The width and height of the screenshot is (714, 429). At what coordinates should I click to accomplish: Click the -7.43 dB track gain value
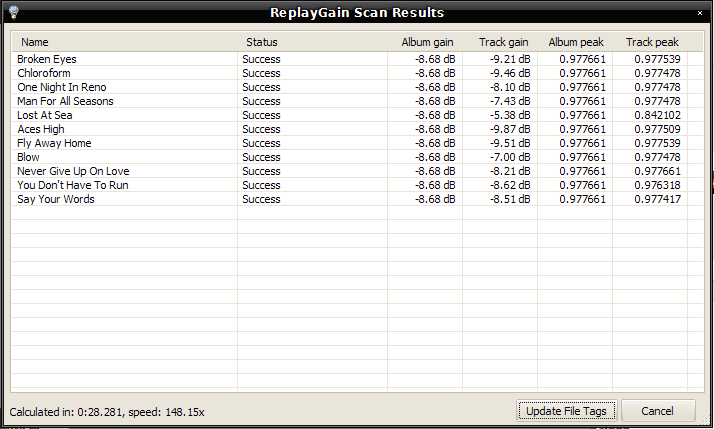510,101
